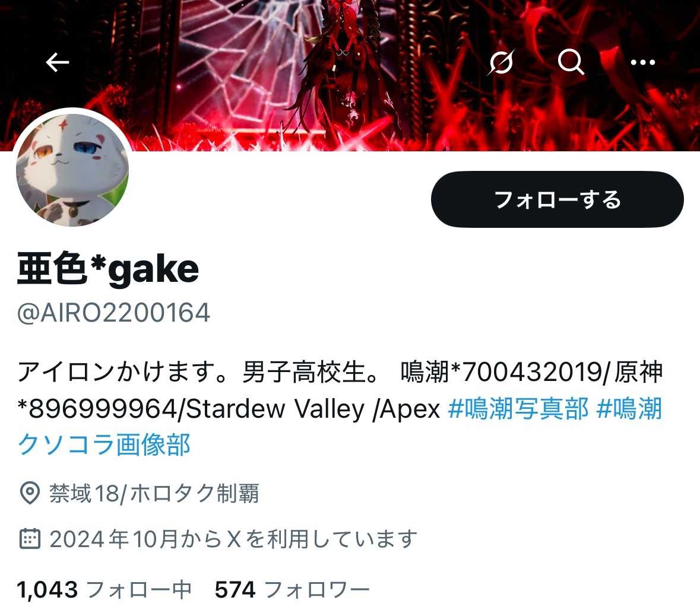The height and width of the screenshot is (610, 700).
Task: View the red header banner image
Action: coord(350,75)
